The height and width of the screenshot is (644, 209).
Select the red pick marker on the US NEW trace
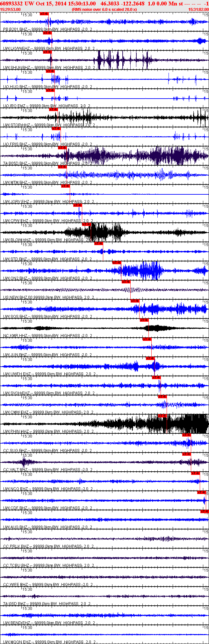coord(126,282)
